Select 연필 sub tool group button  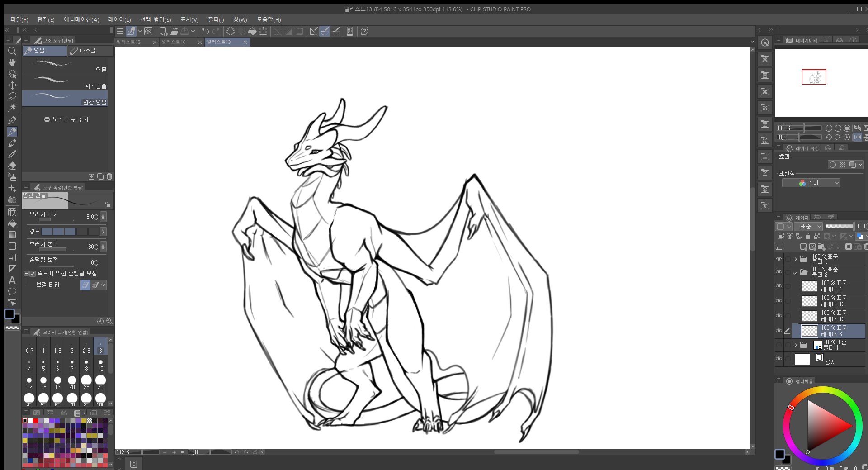[45, 51]
